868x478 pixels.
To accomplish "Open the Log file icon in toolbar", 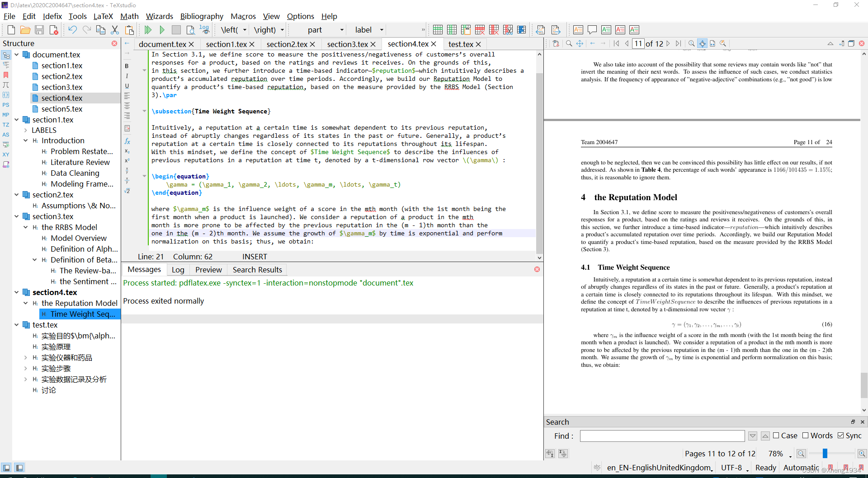I will tap(205, 29).
